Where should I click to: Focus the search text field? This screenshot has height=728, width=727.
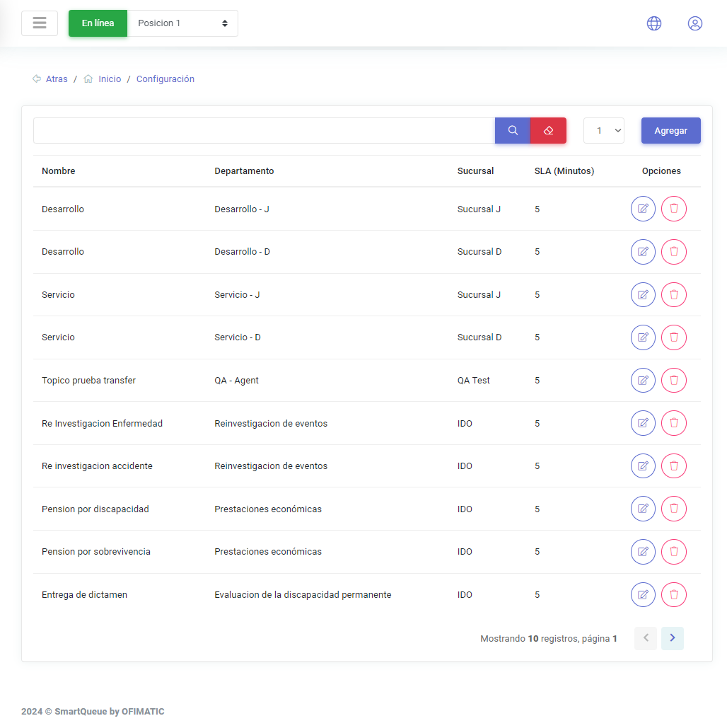point(263,131)
